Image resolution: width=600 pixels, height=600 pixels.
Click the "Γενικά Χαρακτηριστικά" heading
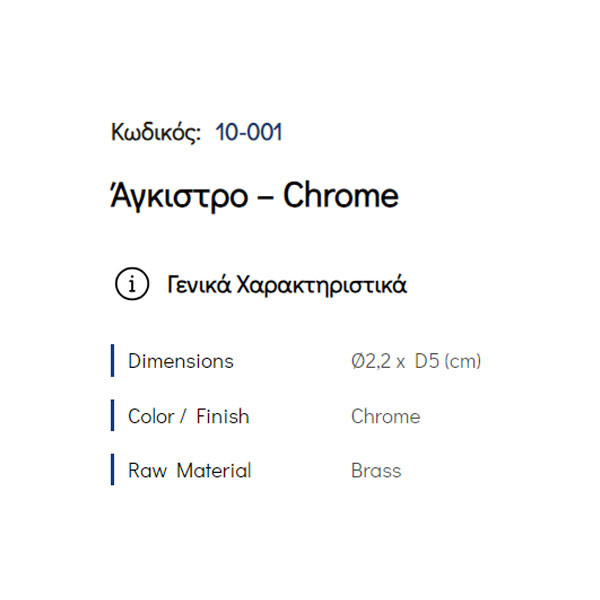286,284
